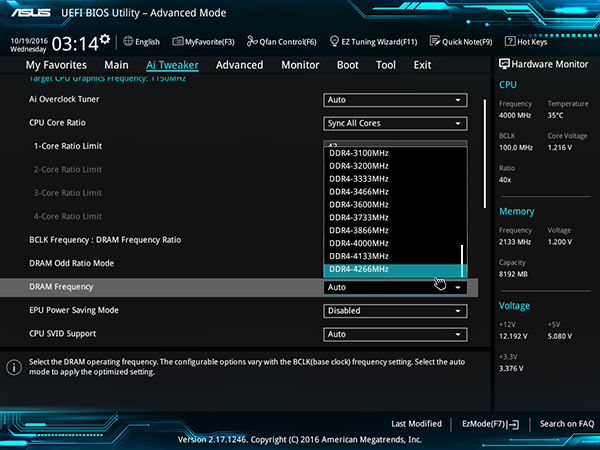Screen dimensions: 600x450
Task: Open Search on FAQ
Action: 567,424
